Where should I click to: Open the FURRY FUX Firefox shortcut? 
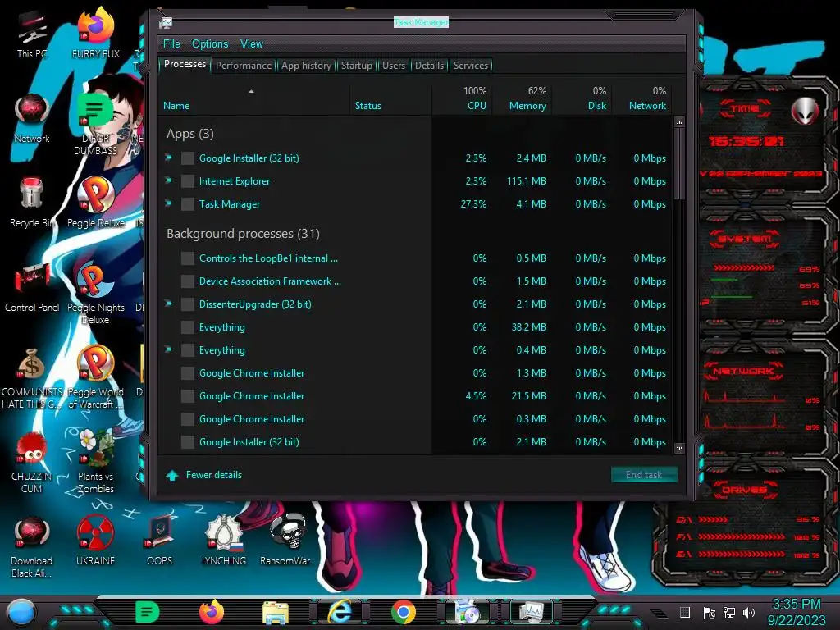click(x=95, y=33)
